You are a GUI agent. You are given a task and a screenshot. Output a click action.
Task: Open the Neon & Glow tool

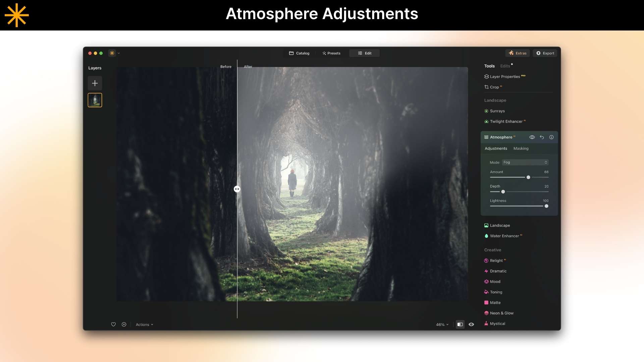coord(501,313)
